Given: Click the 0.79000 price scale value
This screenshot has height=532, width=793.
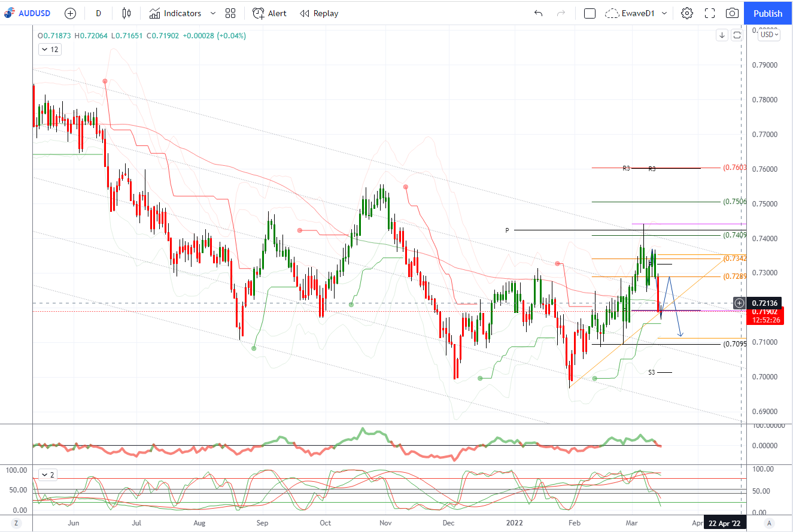Looking at the screenshot, I should (764, 65).
